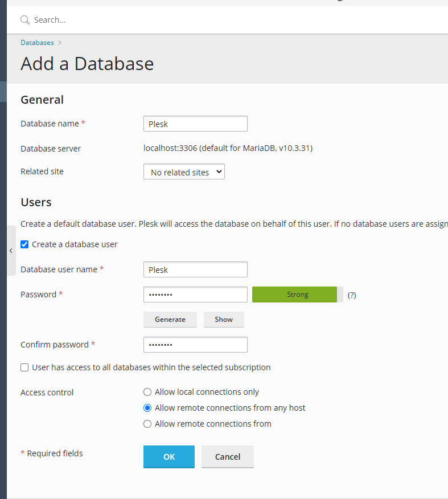The width and height of the screenshot is (448, 499).
Task: Choose Allow remote connections from option
Action: point(147,424)
